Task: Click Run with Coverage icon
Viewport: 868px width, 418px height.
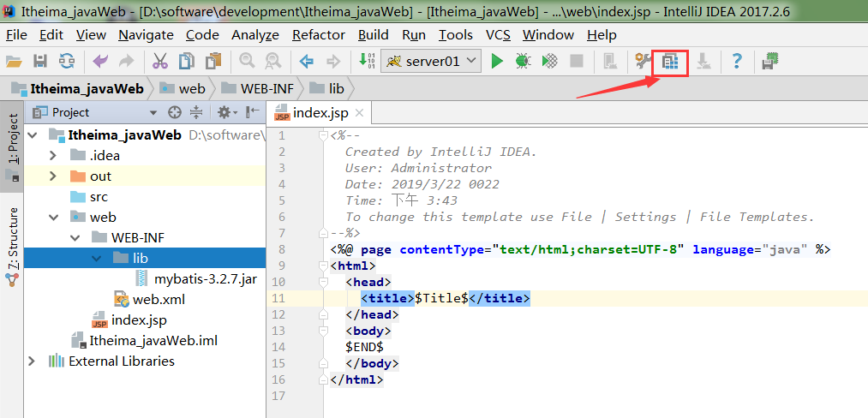Action: coord(550,61)
